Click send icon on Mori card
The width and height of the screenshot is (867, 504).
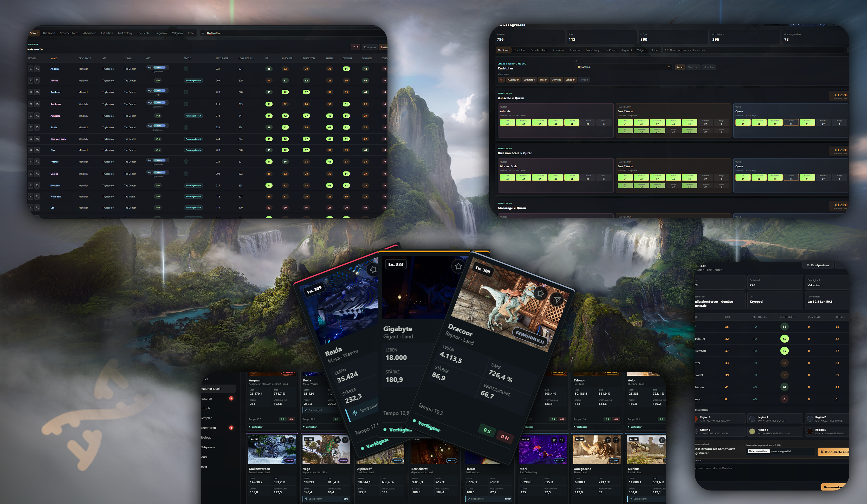(x=562, y=440)
